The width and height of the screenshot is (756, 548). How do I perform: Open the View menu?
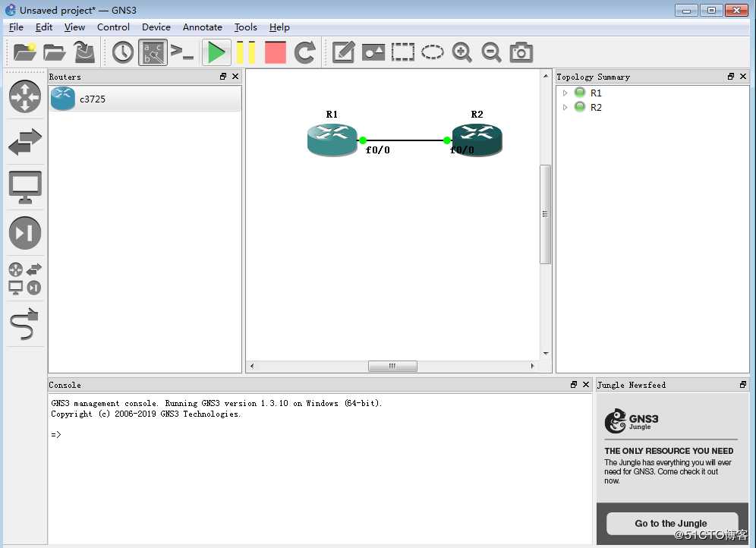click(x=74, y=27)
